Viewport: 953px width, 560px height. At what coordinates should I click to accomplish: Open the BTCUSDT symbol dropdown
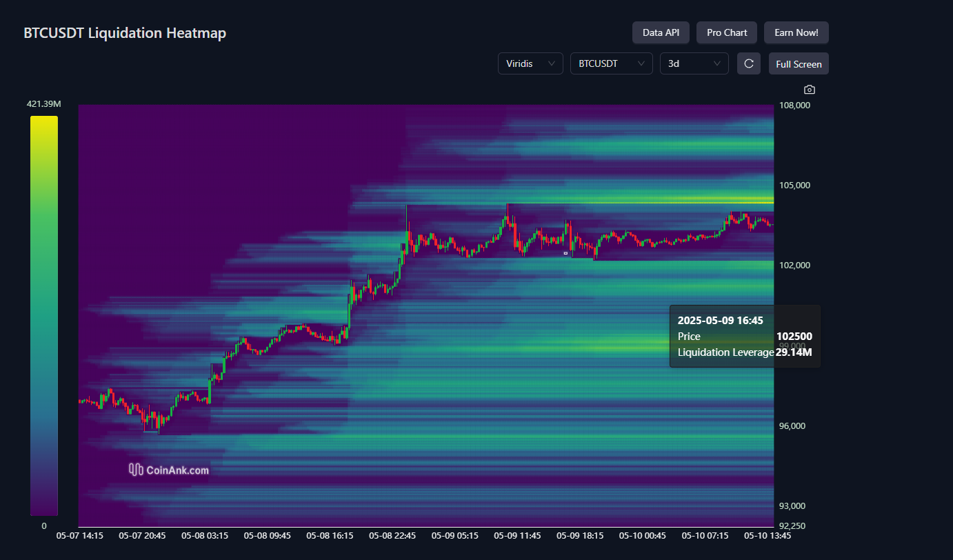611,63
